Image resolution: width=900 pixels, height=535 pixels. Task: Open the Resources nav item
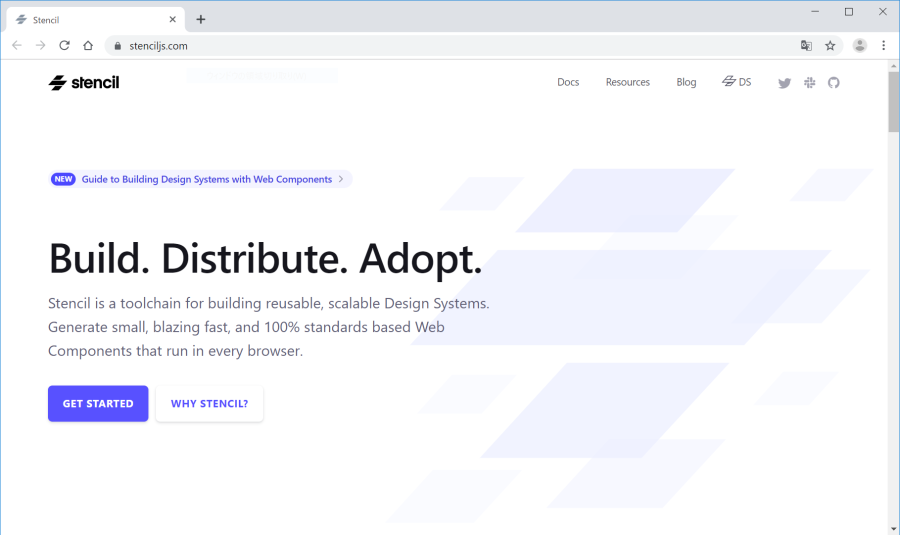(628, 82)
